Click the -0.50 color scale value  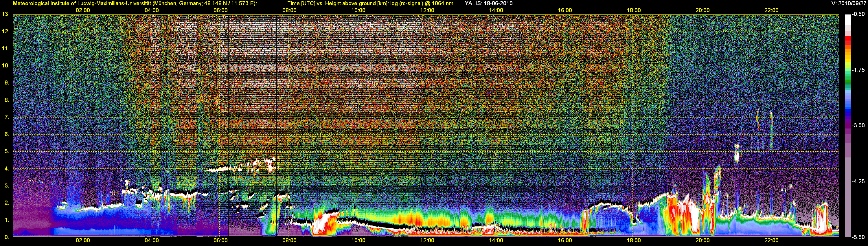coord(858,14)
